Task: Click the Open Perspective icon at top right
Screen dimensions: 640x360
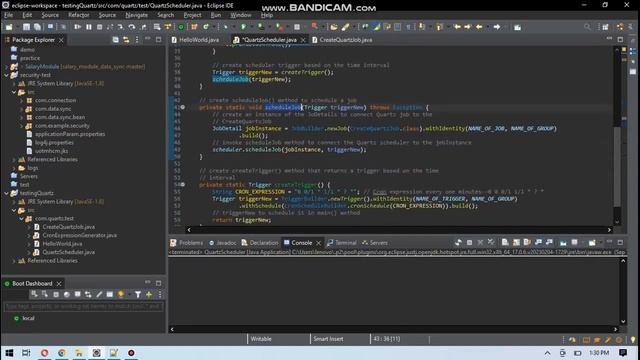Action: pyautogui.click(x=605, y=27)
